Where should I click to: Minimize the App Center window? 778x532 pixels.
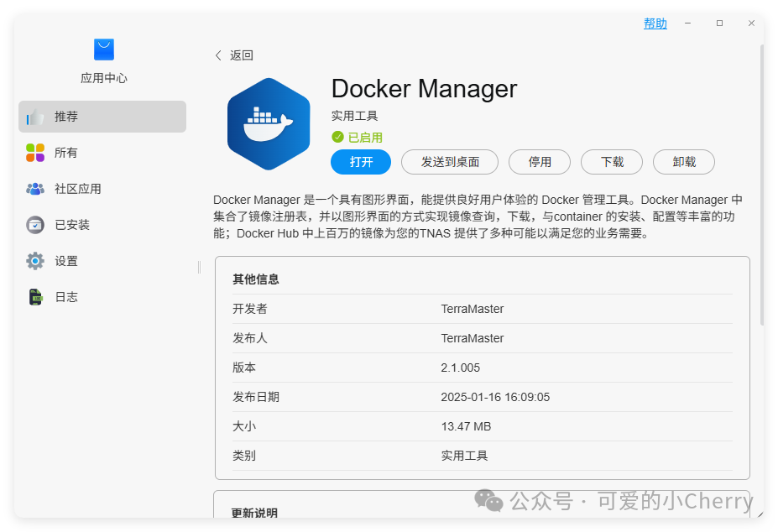click(x=687, y=23)
